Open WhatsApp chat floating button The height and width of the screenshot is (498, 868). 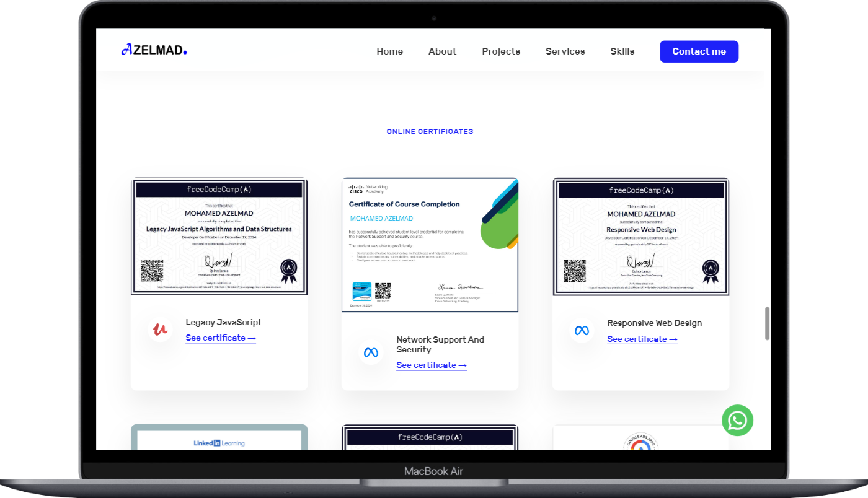737,421
